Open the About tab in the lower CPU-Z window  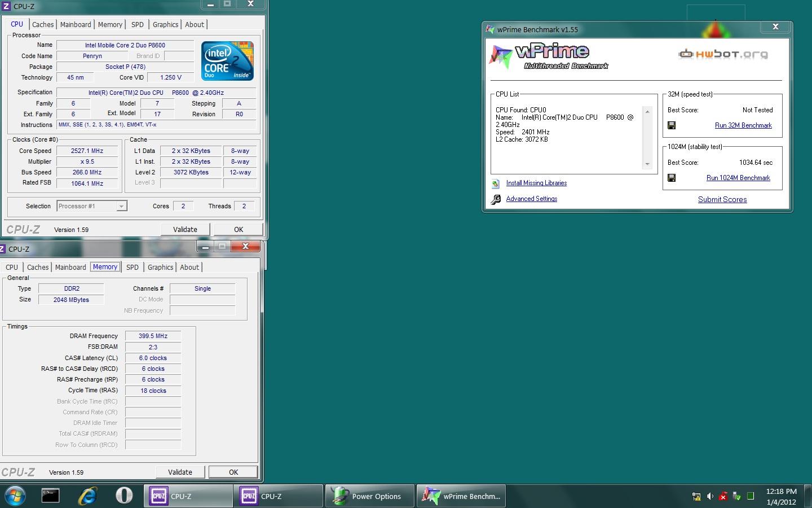tap(189, 267)
